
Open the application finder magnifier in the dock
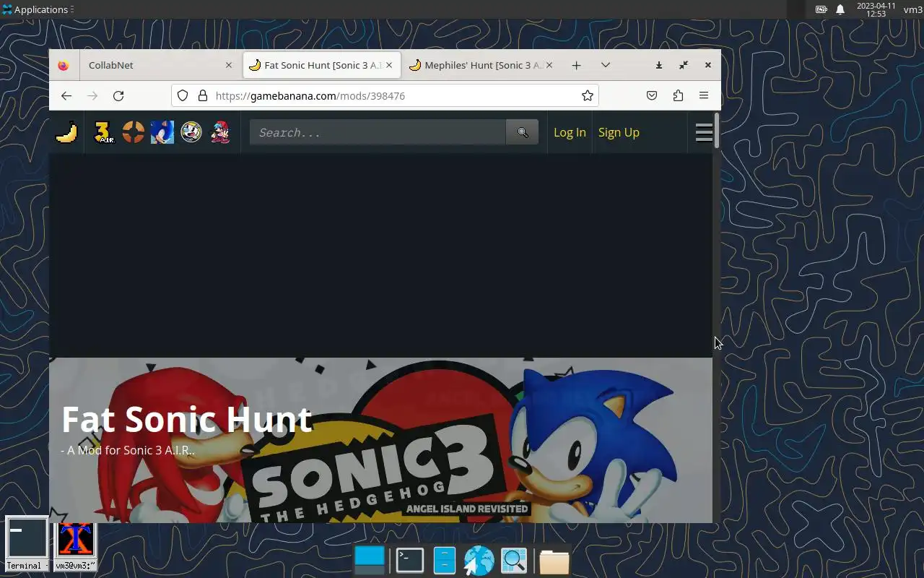pos(514,561)
